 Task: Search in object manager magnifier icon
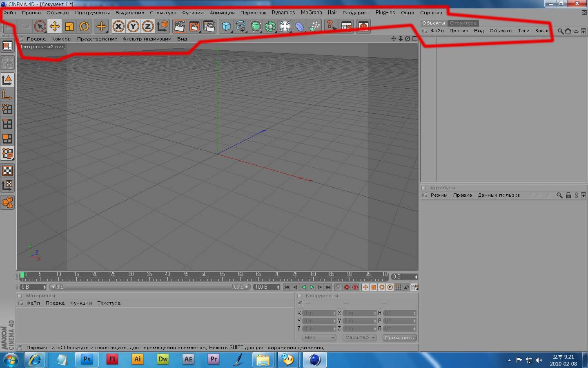click(x=561, y=31)
